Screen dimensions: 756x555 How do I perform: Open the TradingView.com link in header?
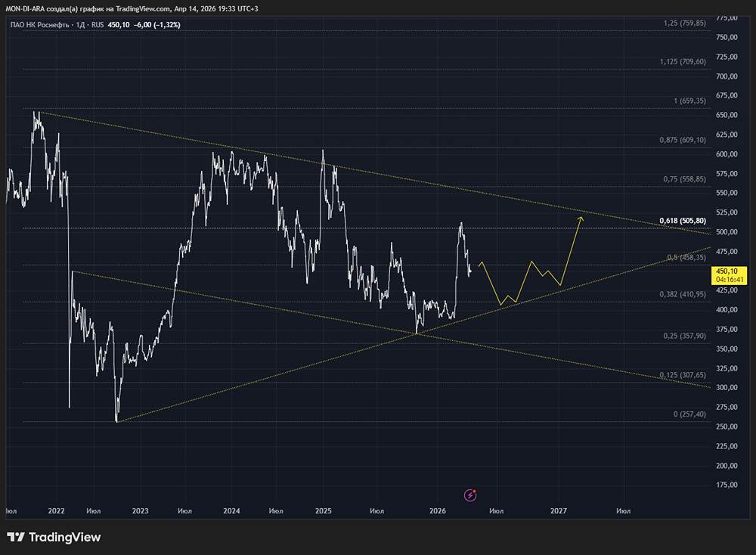click(143, 8)
